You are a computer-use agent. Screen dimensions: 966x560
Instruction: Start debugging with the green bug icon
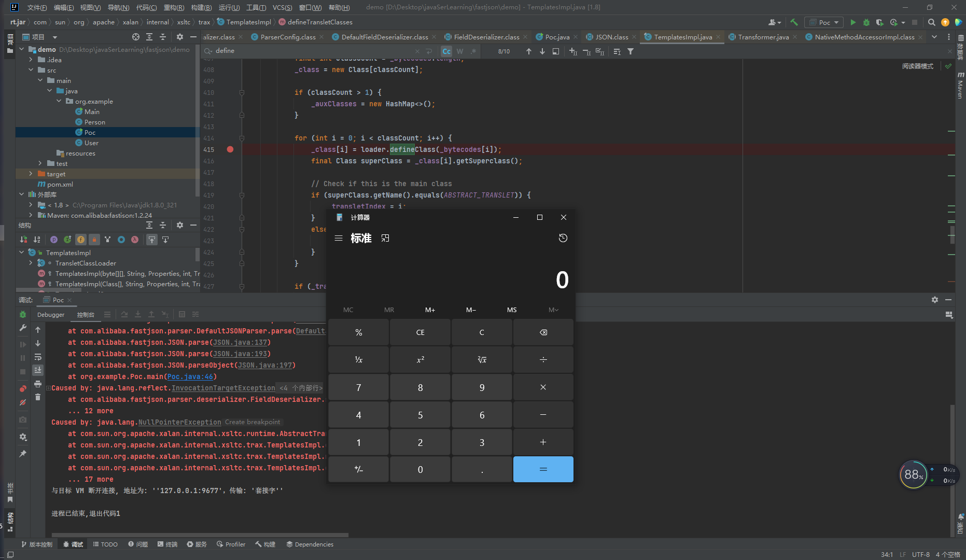point(866,22)
